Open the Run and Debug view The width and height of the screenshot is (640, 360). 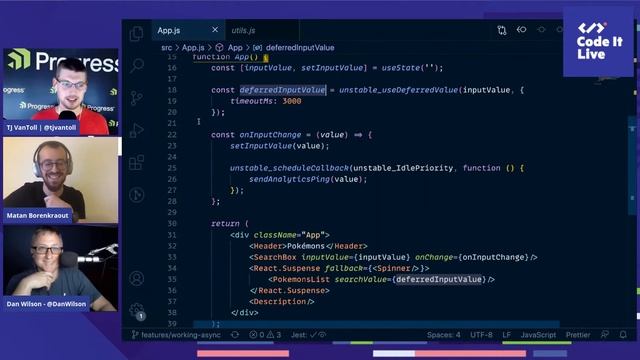tap(137, 130)
